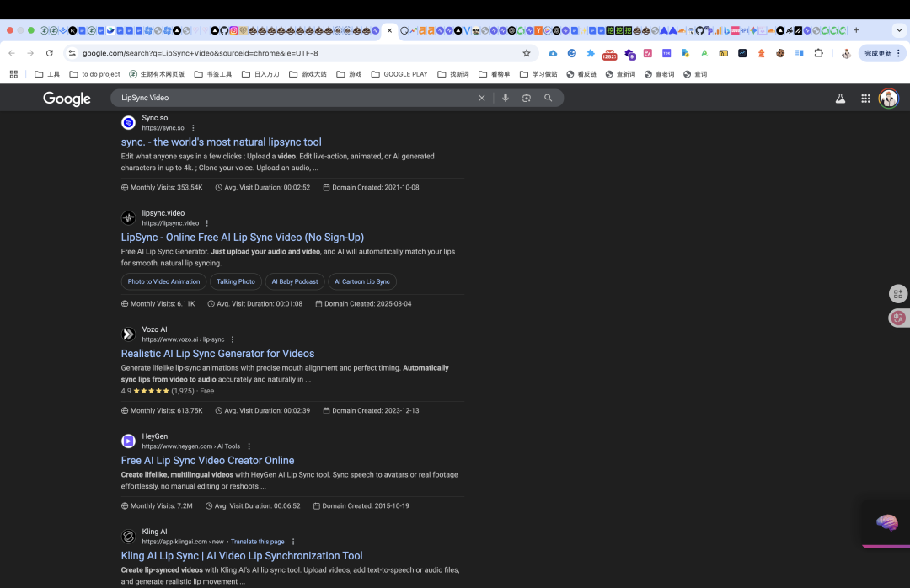The width and height of the screenshot is (910, 588).
Task: Click the Kling AI favicon
Action: (128, 537)
